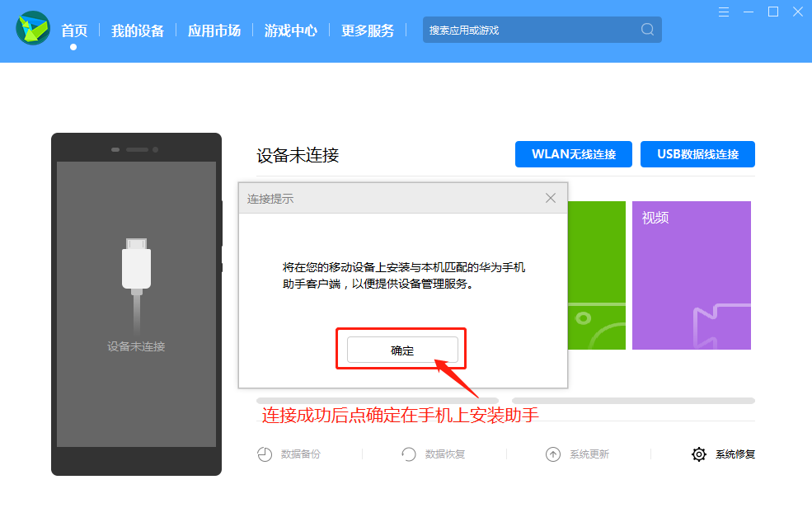This screenshot has height=522, width=812.
Task: Click the 设备未连接 heading text
Action: (298, 155)
